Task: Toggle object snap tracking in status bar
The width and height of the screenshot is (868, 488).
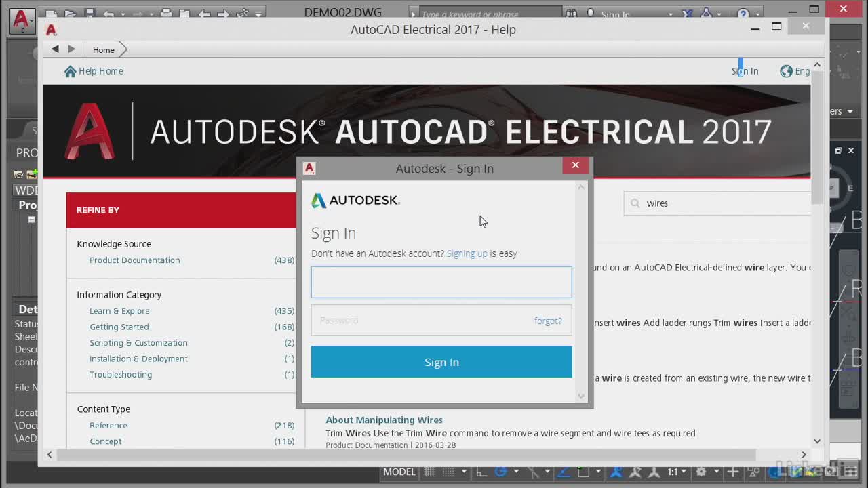Action: tap(564, 472)
